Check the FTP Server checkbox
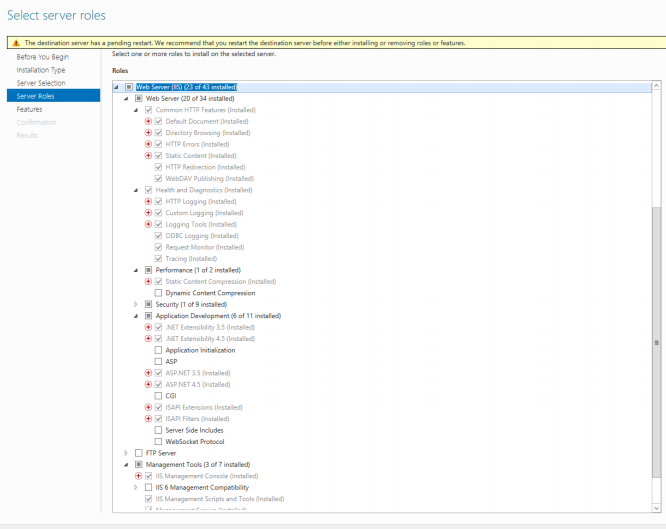This screenshot has width=666, height=529. (138, 453)
